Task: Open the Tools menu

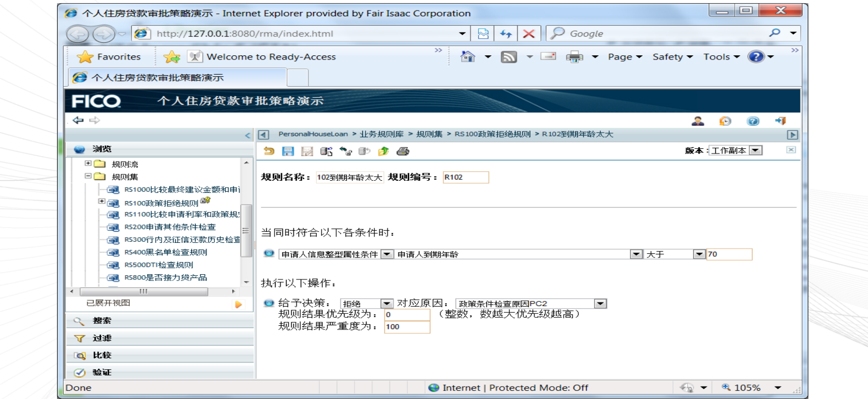Action: tap(722, 57)
